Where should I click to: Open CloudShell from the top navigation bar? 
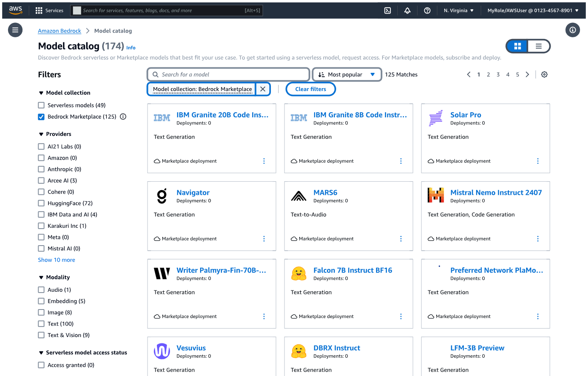[x=387, y=10]
